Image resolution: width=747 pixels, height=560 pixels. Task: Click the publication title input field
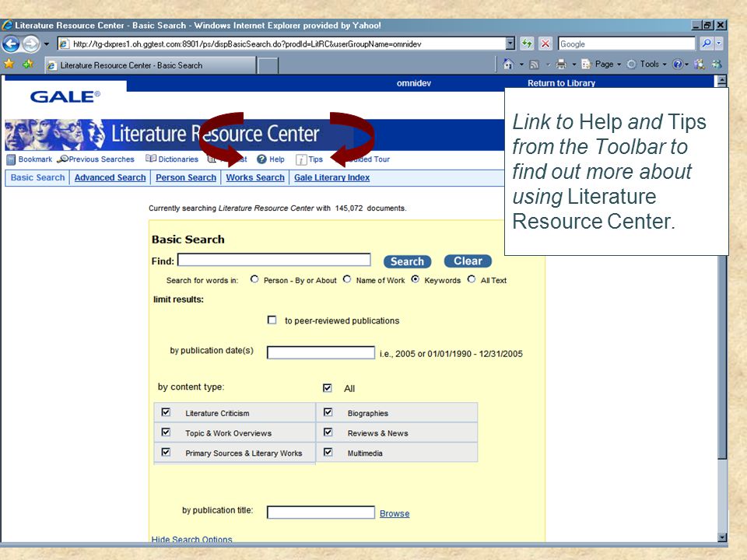pos(321,513)
